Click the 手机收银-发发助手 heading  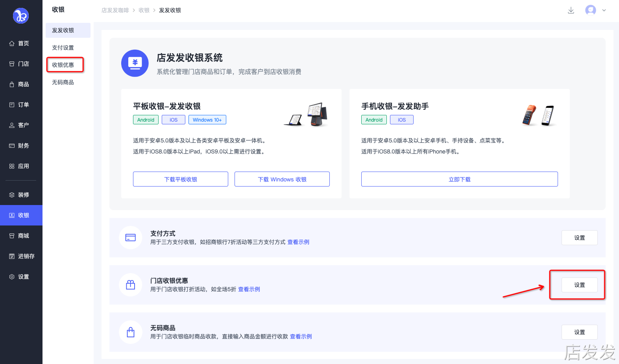click(x=395, y=106)
